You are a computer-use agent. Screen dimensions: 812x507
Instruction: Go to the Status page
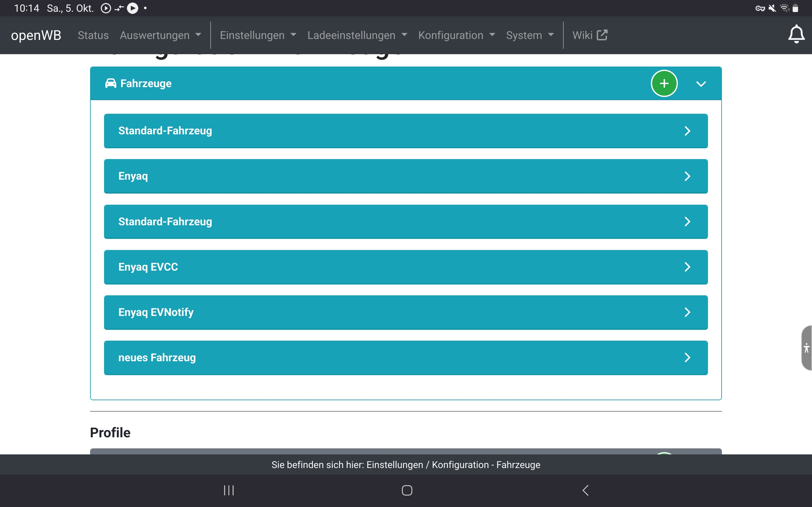coord(93,35)
